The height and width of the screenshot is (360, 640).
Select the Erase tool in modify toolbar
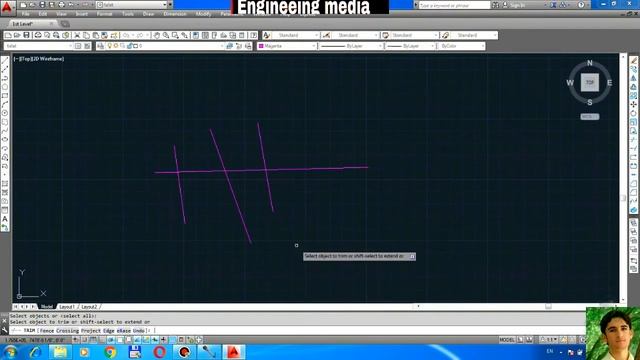click(x=633, y=60)
